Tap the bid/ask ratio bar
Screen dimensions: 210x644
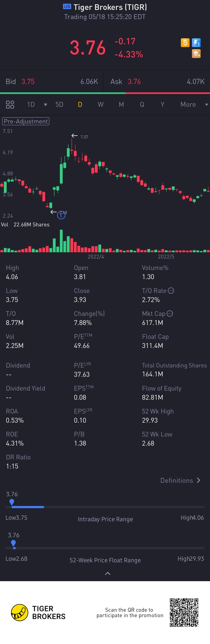click(x=105, y=93)
